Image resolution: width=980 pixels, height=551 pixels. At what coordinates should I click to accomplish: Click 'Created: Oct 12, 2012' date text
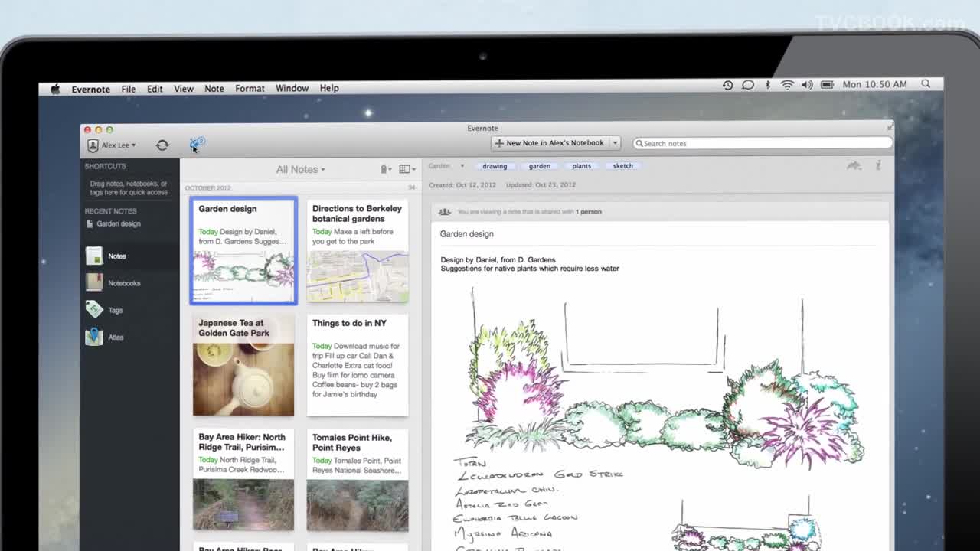463,185
